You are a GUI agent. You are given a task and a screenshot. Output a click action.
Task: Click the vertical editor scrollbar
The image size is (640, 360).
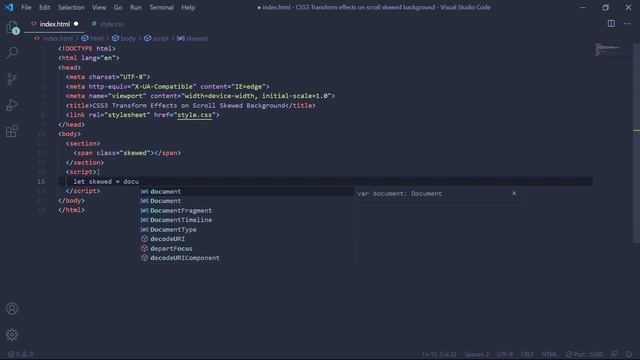click(x=636, y=143)
